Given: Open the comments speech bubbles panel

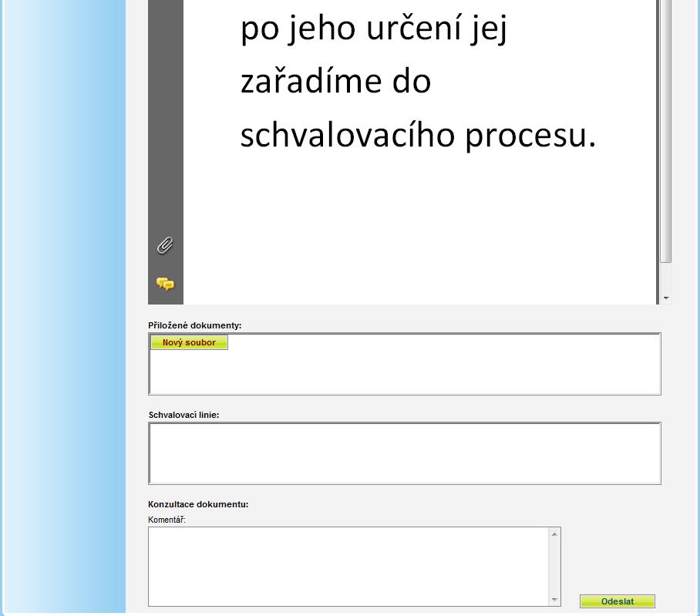Looking at the screenshot, I should pos(165,284).
